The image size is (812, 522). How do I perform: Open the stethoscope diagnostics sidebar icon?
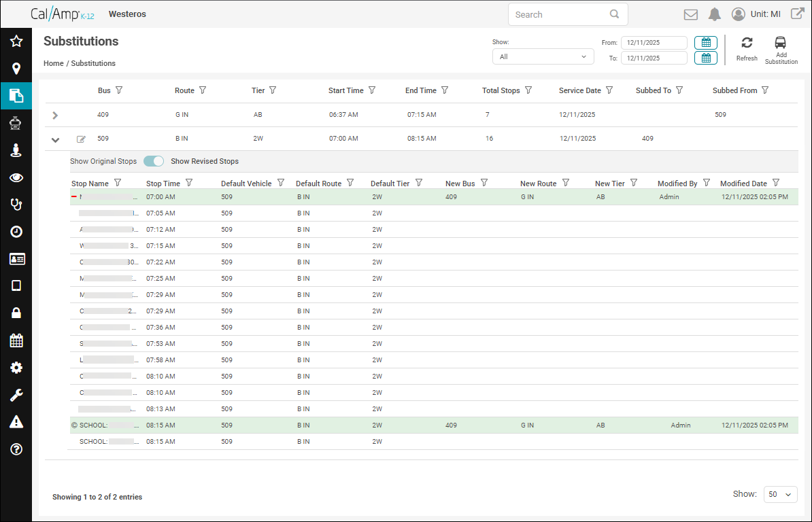coord(16,205)
